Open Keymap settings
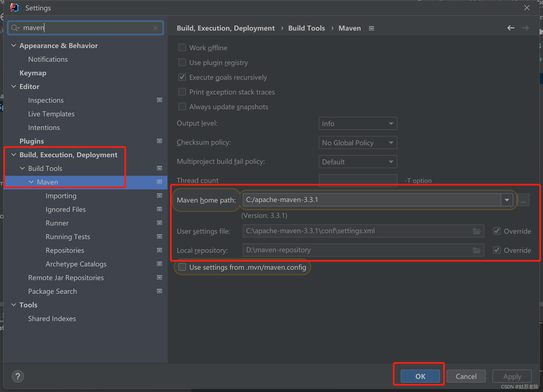 (33, 73)
